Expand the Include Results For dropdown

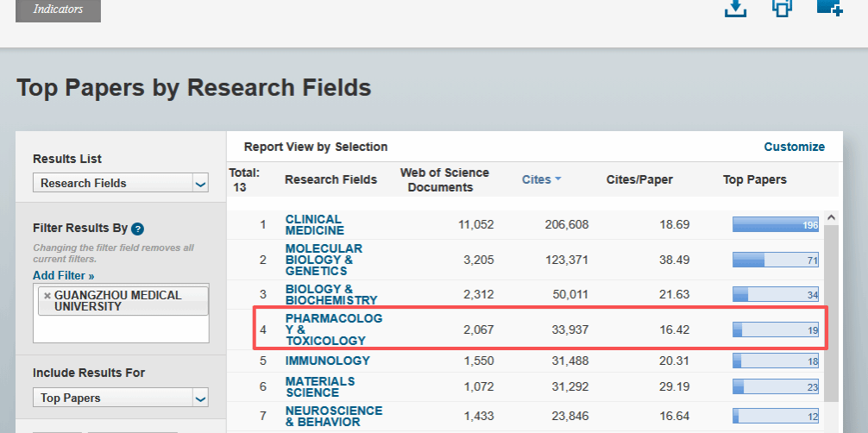pyautogui.click(x=200, y=398)
